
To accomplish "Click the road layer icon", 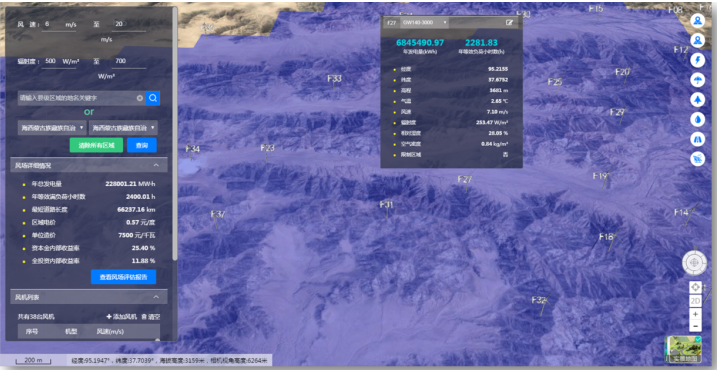I will (x=697, y=139).
